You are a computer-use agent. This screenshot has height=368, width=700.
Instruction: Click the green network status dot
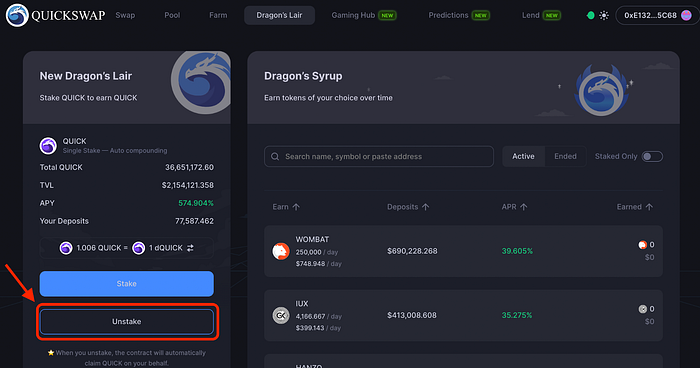tap(591, 15)
